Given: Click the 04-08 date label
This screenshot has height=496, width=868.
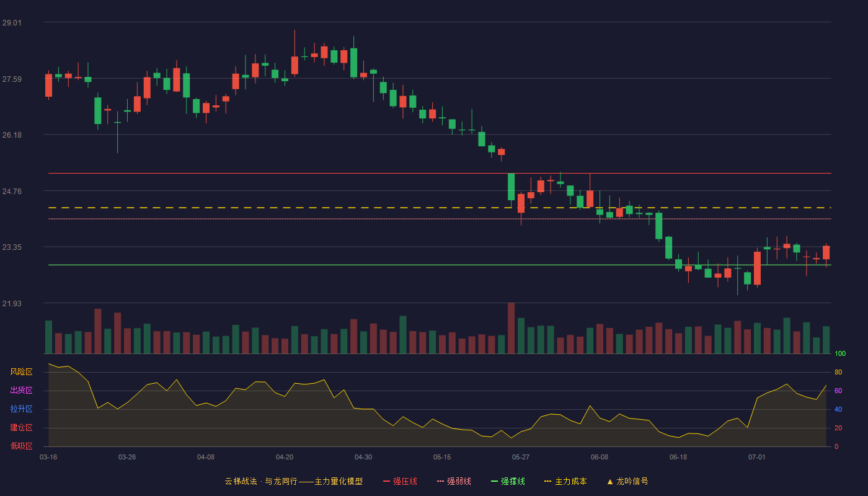Looking at the screenshot, I should (206, 457).
